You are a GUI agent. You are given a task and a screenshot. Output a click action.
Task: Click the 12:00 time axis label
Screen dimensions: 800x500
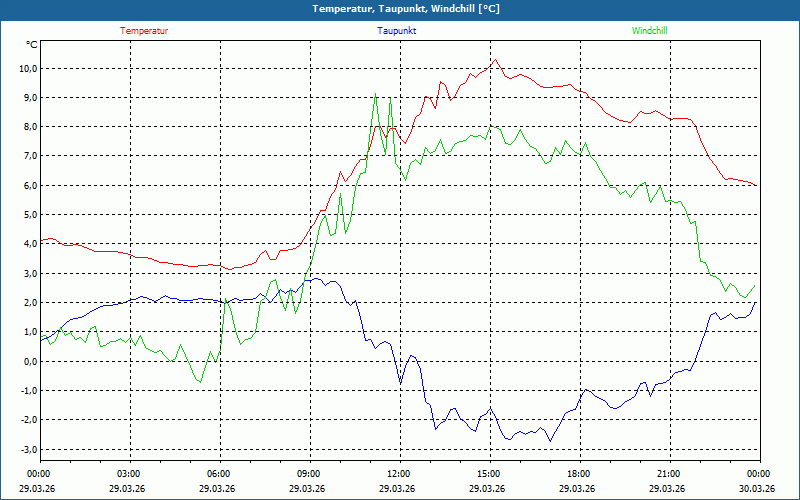click(x=400, y=474)
